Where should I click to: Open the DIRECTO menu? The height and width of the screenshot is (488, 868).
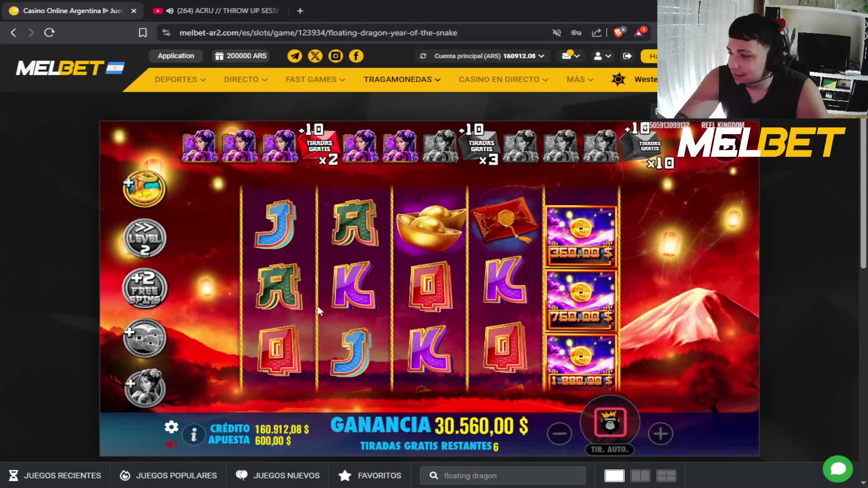[x=245, y=80]
